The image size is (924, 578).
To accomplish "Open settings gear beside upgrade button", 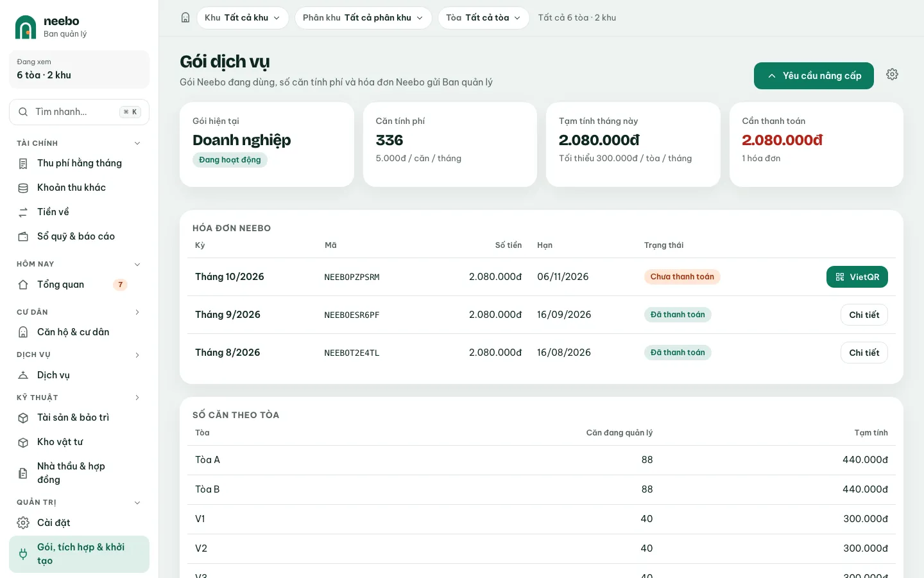I will [892, 74].
